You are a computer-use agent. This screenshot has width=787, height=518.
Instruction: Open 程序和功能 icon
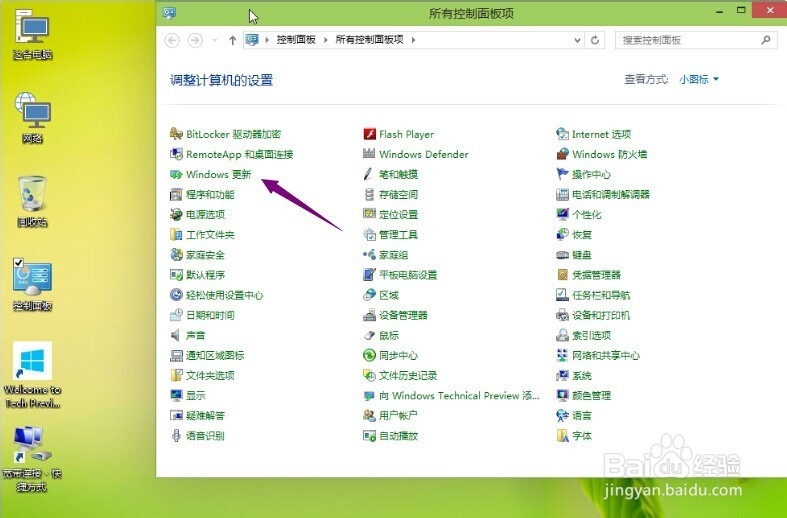pyautogui.click(x=176, y=194)
